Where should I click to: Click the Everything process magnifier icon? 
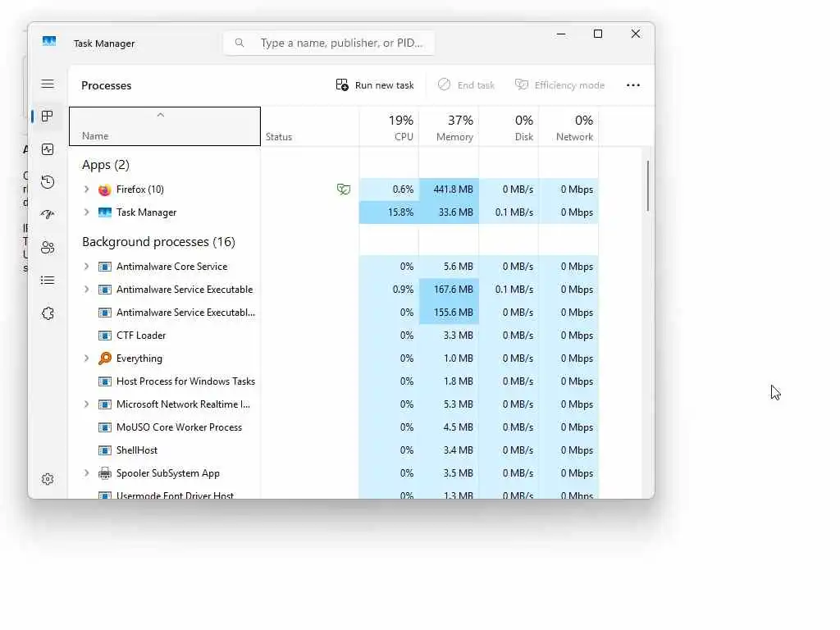coord(105,358)
